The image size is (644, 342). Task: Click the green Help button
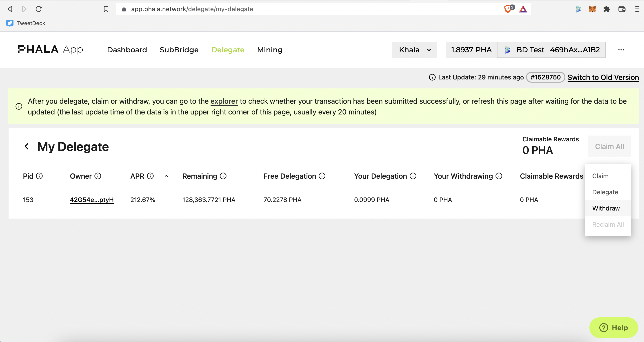pos(613,327)
